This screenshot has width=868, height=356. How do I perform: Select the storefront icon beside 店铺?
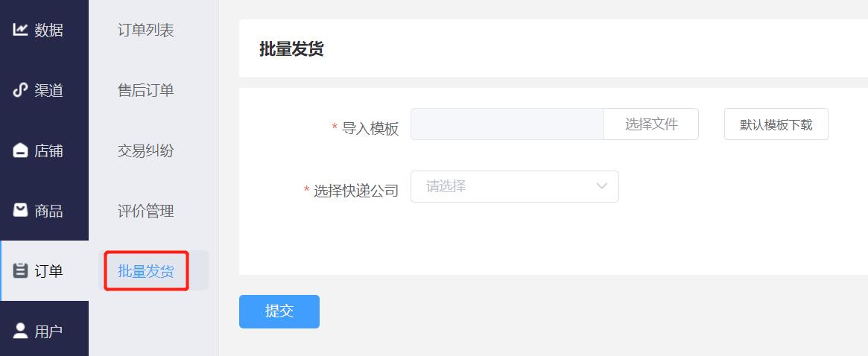pos(20,150)
